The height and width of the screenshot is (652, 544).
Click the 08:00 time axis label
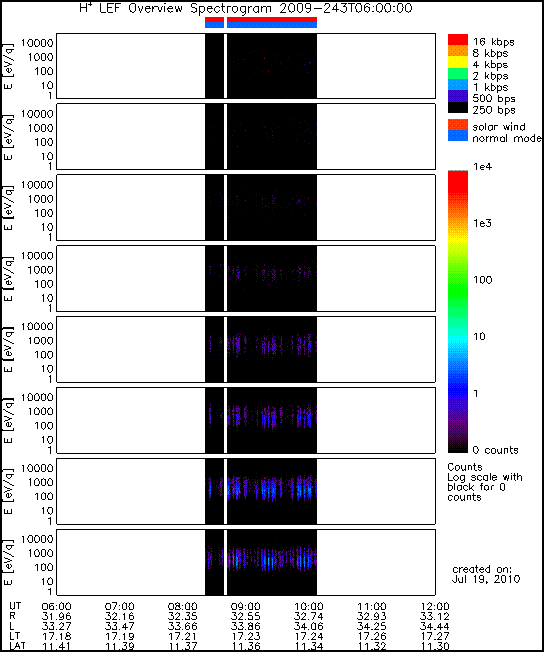[x=182, y=607]
